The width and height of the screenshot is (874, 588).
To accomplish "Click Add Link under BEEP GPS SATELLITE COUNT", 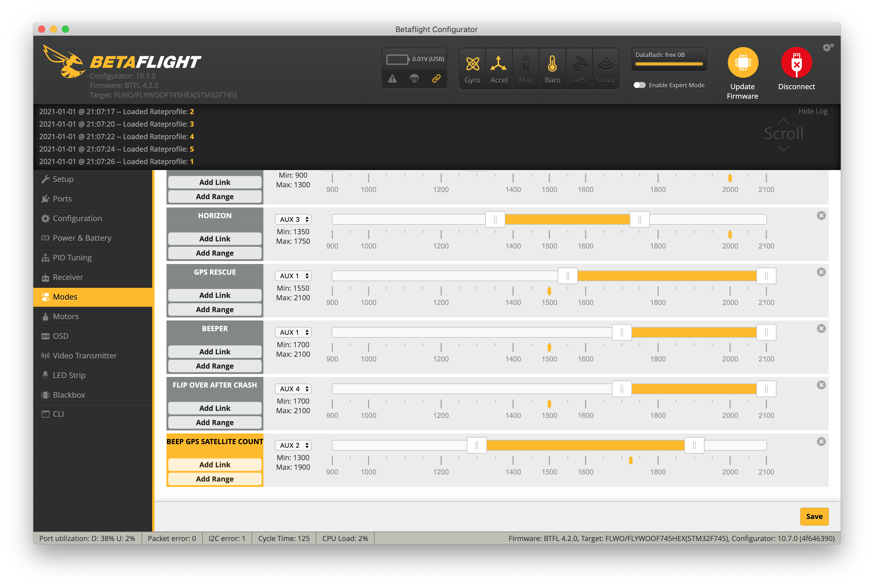I will 215,465.
